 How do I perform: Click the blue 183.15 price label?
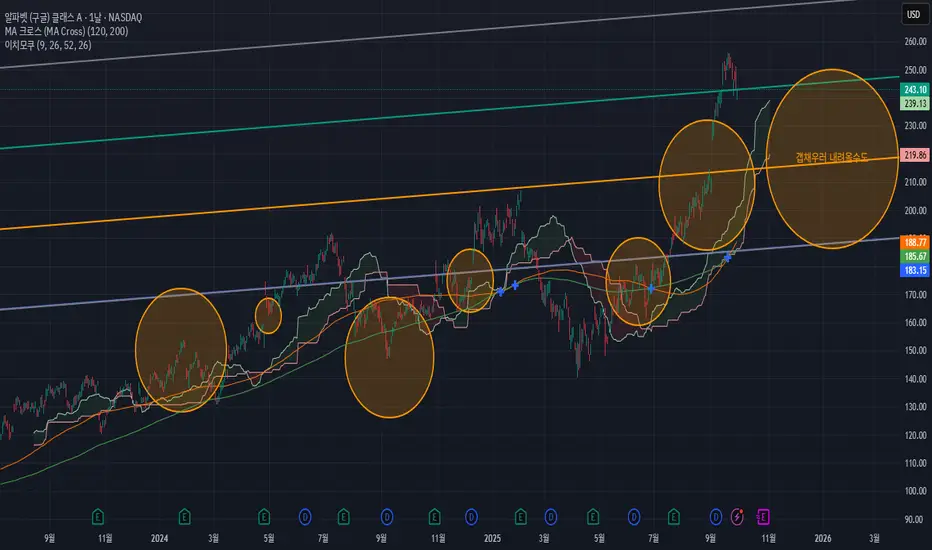coord(915,270)
